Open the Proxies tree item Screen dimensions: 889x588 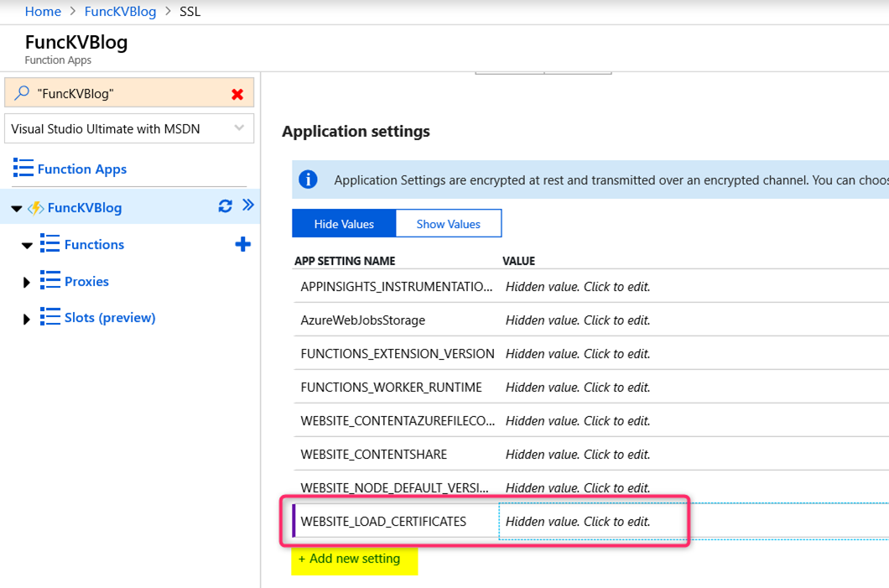86,281
